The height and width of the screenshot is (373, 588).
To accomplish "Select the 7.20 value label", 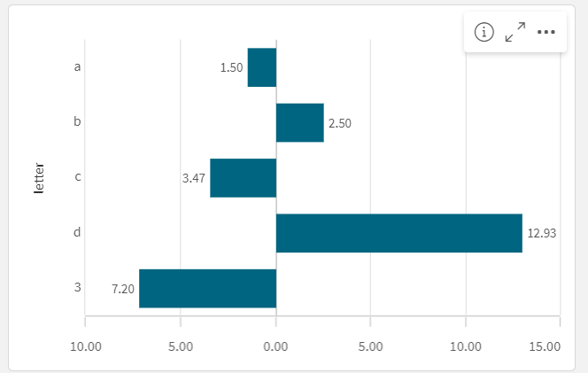I will point(123,289).
